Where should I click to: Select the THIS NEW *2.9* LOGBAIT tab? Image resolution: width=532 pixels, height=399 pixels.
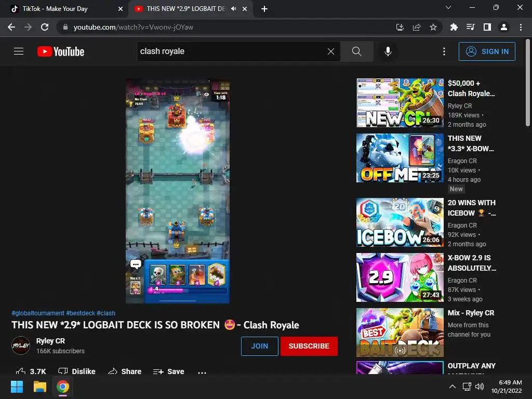[186, 9]
